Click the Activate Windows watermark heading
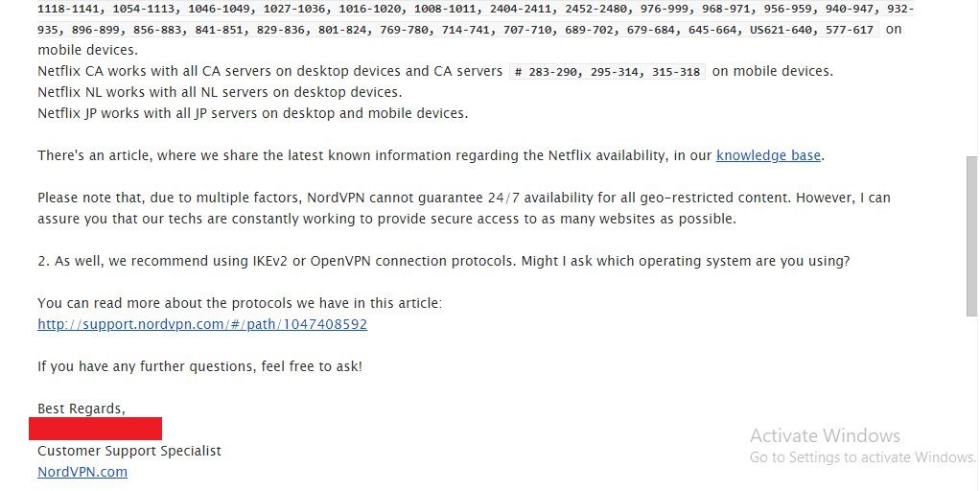This screenshot has width=980, height=491. tap(825, 435)
